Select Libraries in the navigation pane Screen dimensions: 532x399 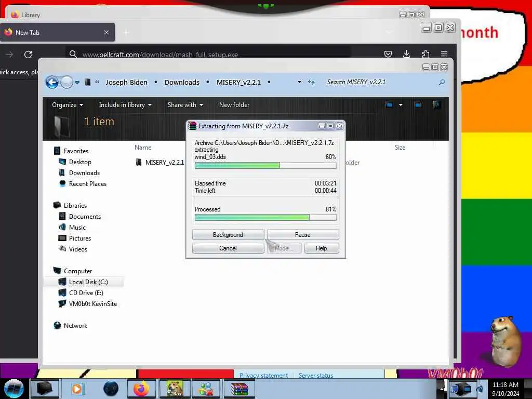coord(75,206)
